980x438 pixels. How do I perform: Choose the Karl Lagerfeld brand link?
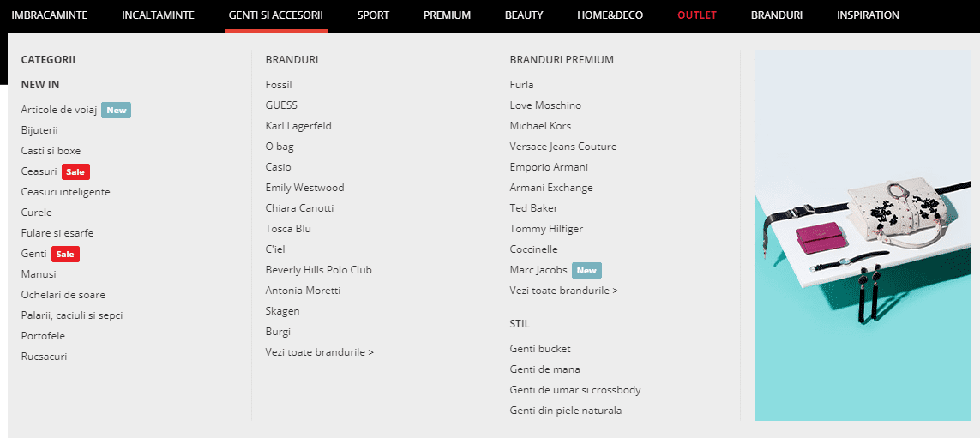[298, 126]
